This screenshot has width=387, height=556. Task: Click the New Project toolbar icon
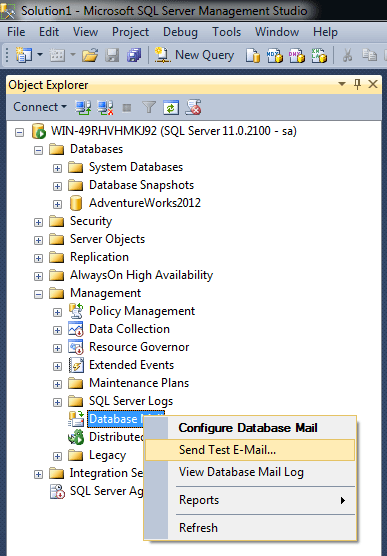[24, 55]
